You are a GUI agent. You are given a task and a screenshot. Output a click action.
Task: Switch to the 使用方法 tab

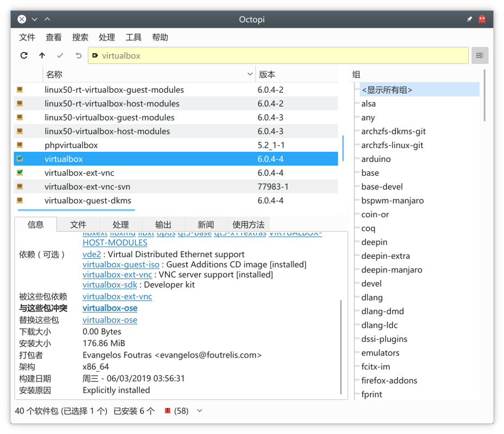[x=248, y=225]
